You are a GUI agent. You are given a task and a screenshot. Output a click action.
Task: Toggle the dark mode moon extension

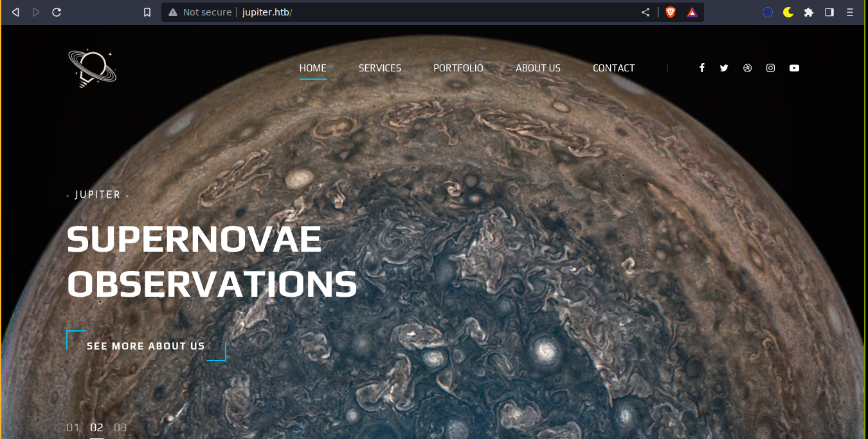[x=788, y=12]
